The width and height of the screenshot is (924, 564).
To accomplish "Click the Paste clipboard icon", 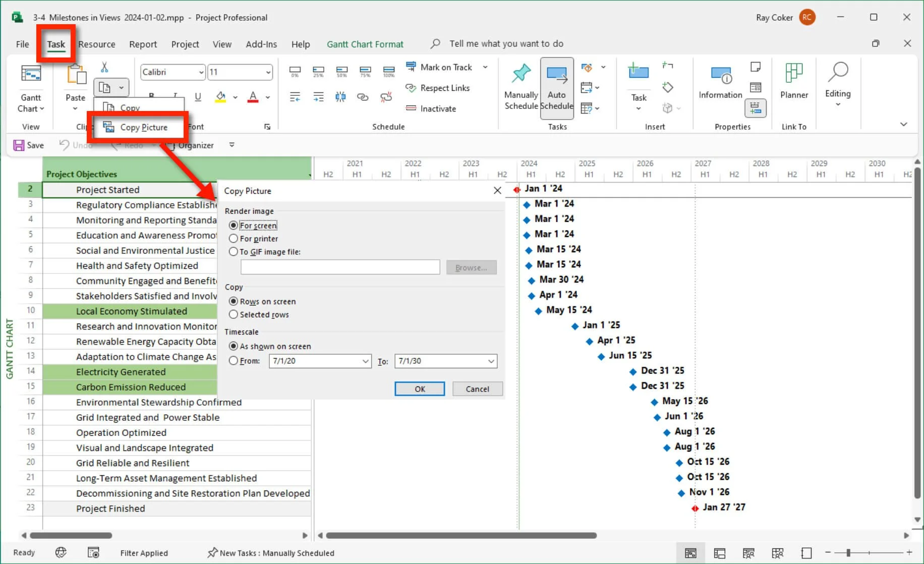I will [76, 74].
